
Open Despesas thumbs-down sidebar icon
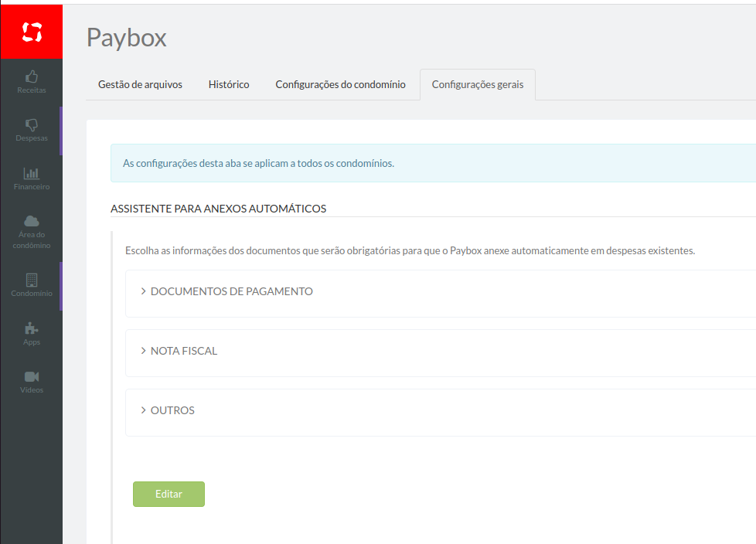32,124
